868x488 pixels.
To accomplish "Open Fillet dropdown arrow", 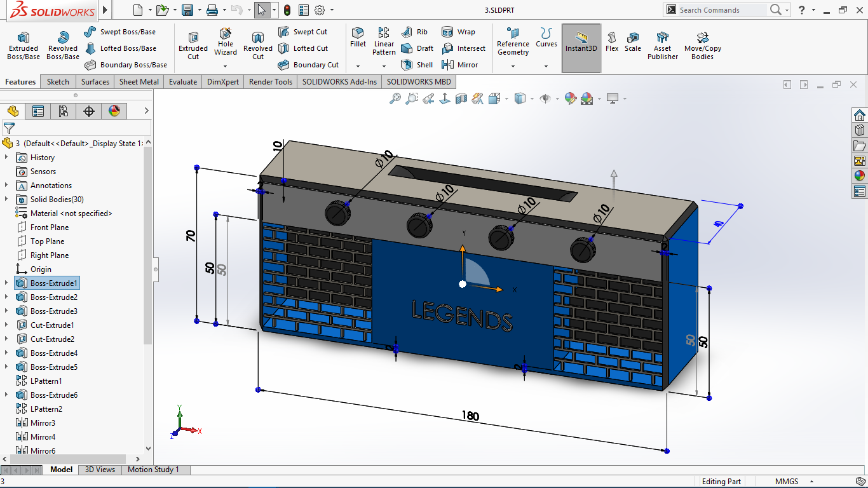I will [358, 65].
